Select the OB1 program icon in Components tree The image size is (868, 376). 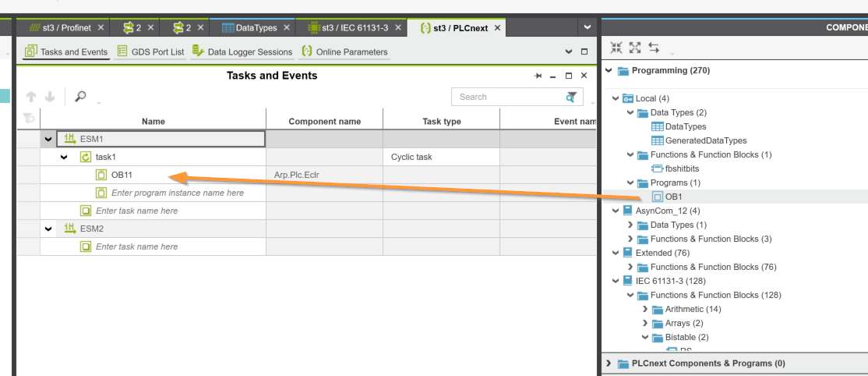658,197
